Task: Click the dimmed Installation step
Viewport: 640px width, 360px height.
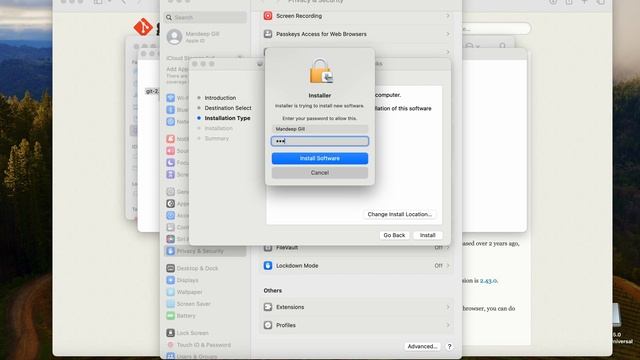Action: click(x=218, y=128)
